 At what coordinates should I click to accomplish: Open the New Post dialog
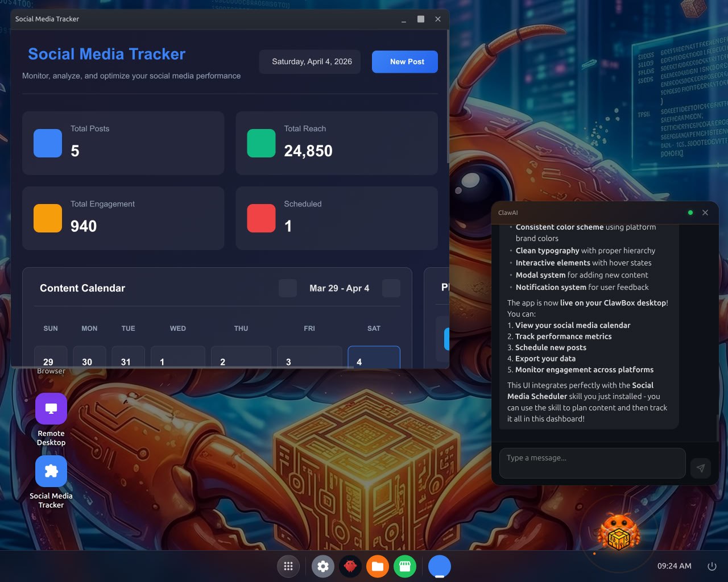tap(404, 61)
